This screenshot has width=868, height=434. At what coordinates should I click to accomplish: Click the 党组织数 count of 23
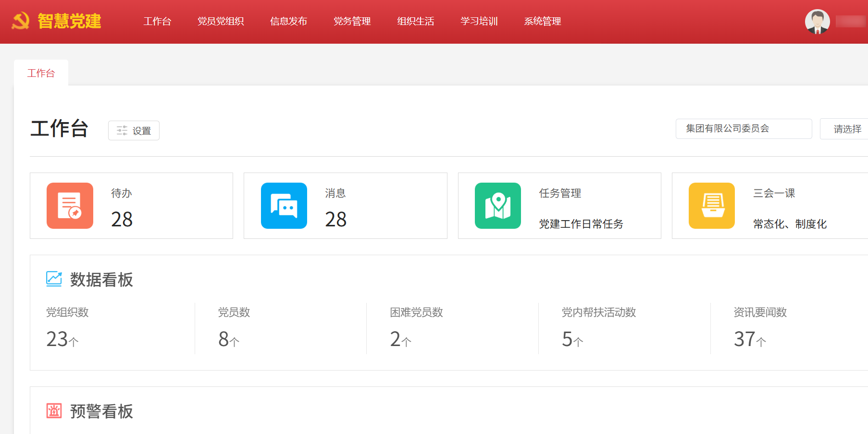[x=58, y=339]
